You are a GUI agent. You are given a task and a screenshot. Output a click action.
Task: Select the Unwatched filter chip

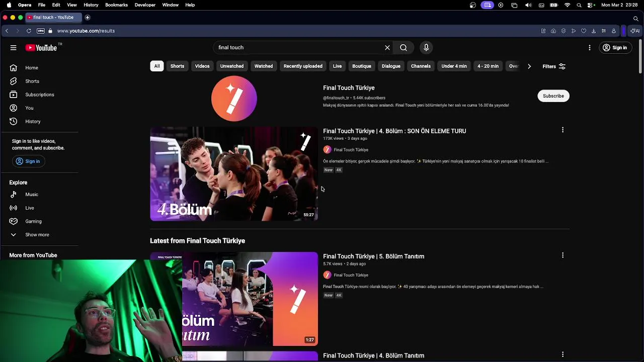[x=232, y=66]
